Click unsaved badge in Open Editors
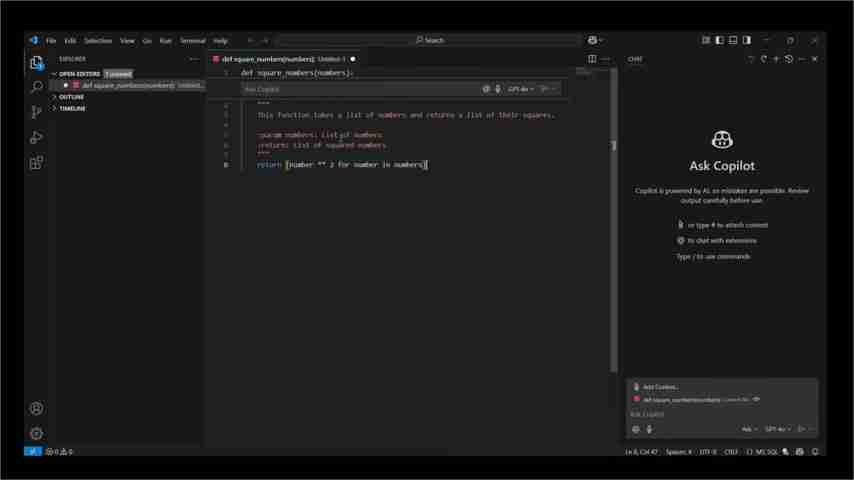 click(x=118, y=74)
